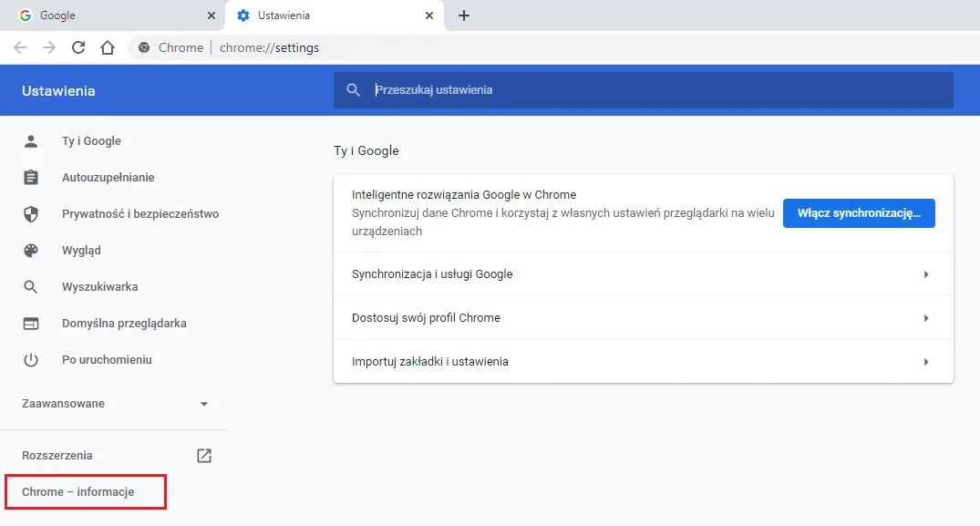The image size is (980, 526).
Task: Open Po uruchomieniu settings
Action: (107, 360)
